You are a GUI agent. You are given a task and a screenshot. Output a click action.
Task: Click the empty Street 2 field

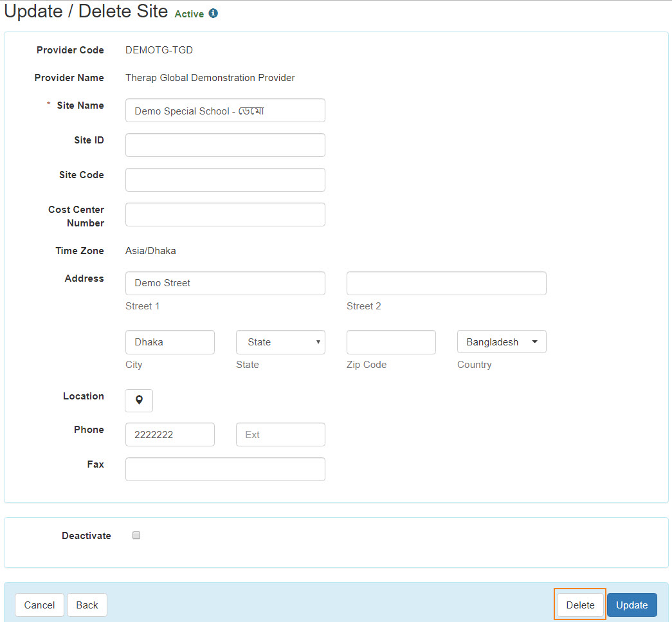coord(446,283)
